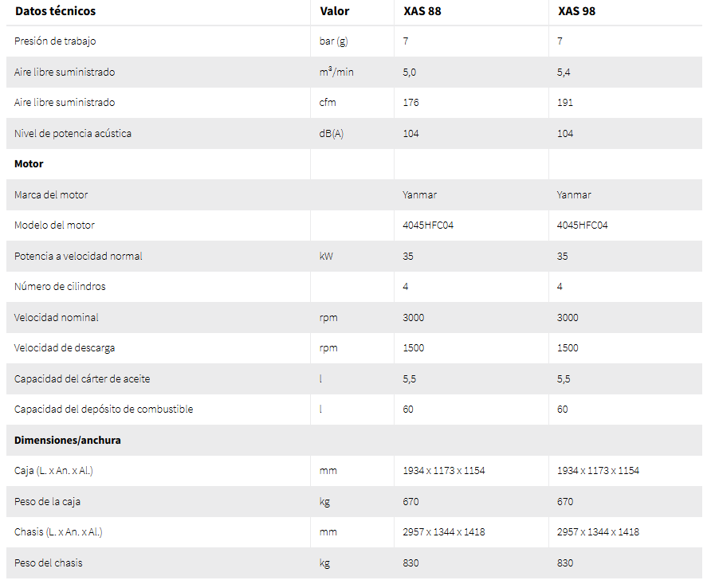Screen dimensions: 711x588
Task: Select the 1934 x 1173 x 1154 value for XAS 88
Action: click(444, 471)
